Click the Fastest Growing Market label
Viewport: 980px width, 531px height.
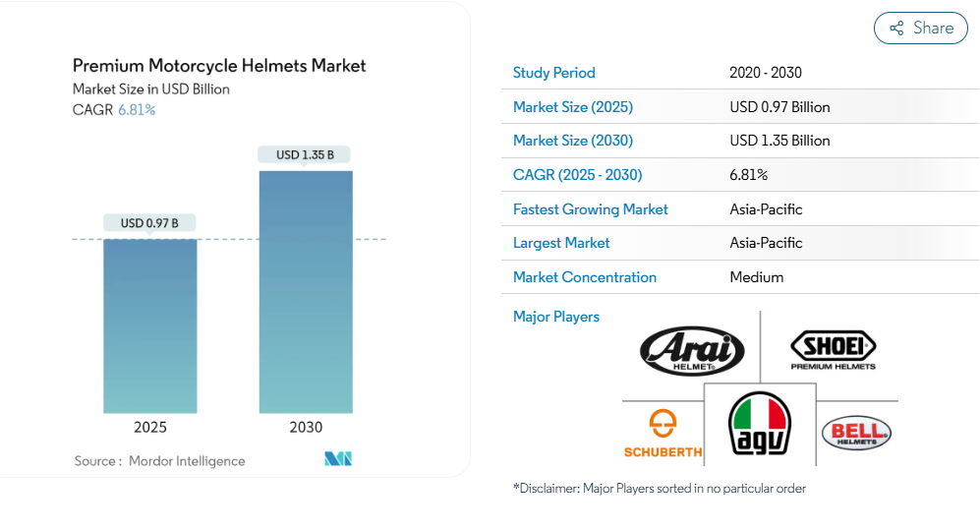coord(590,209)
